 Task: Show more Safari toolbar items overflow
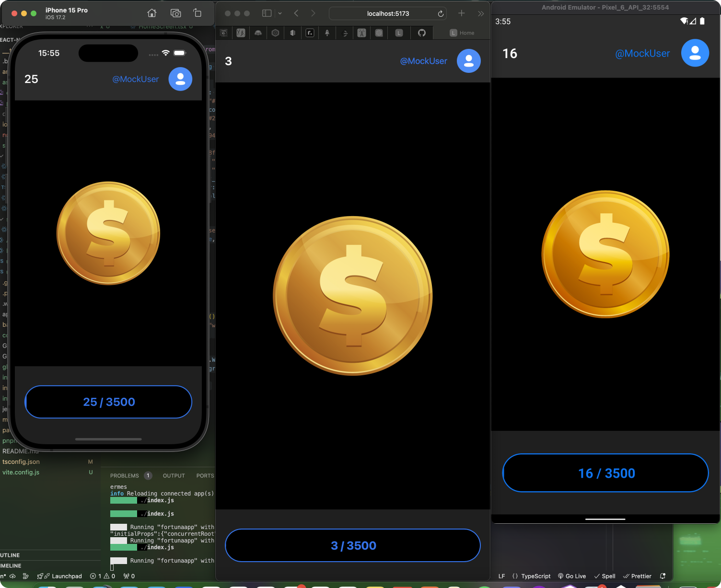481,13
